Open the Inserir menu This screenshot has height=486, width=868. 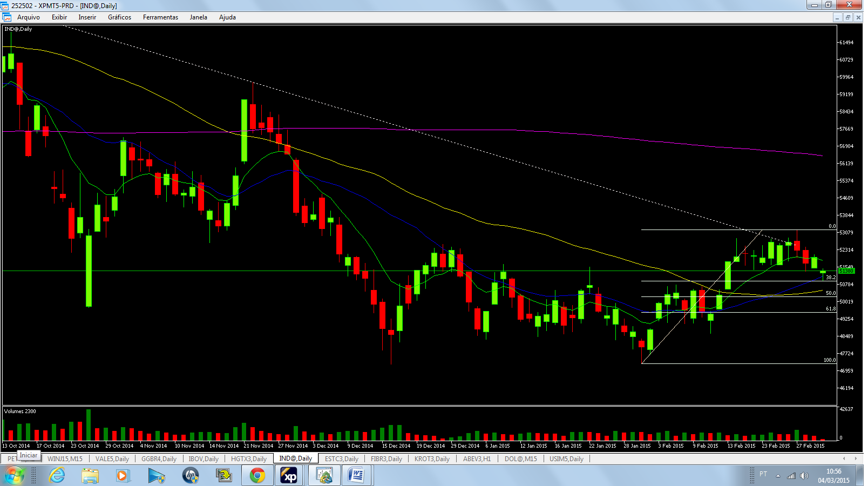click(x=87, y=17)
